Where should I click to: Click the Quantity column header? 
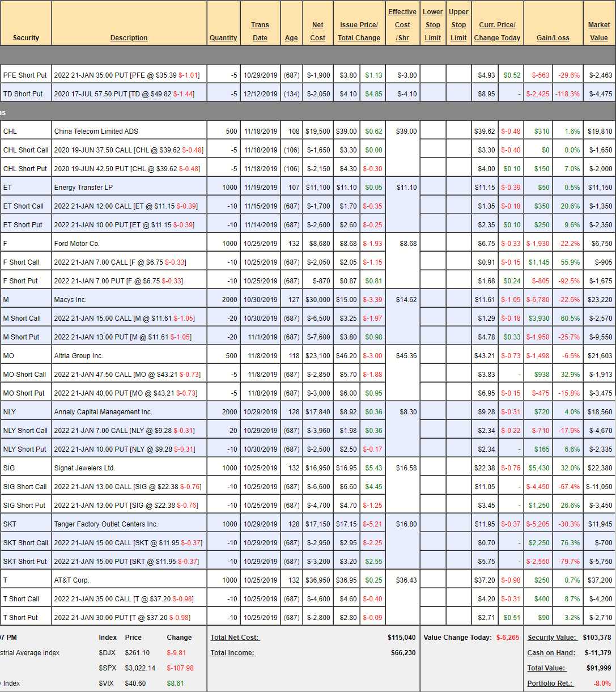223,38
